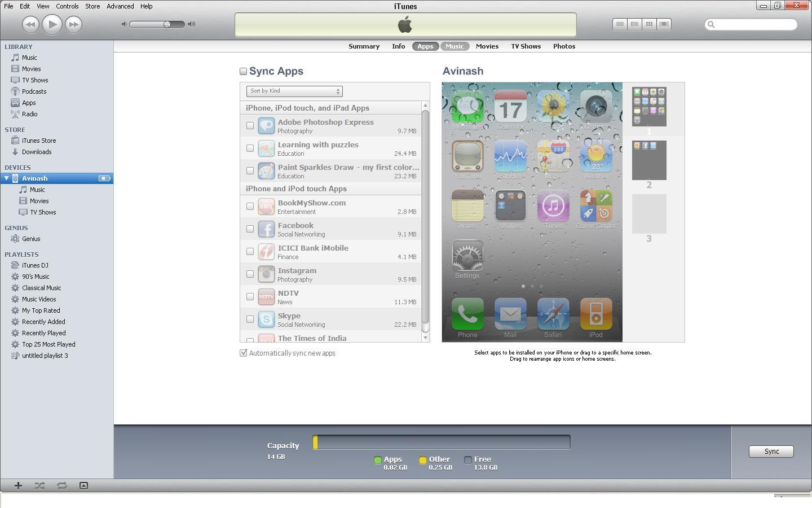Select home screen thumbnail 3
812x508 pixels.
point(649,214)
